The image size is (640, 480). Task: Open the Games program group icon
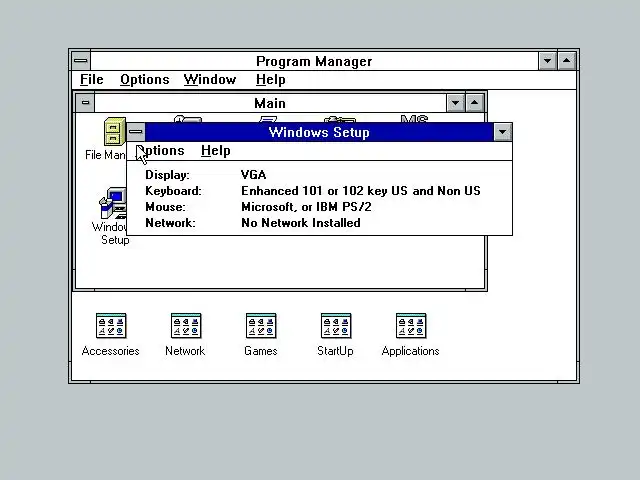point(261,326)
